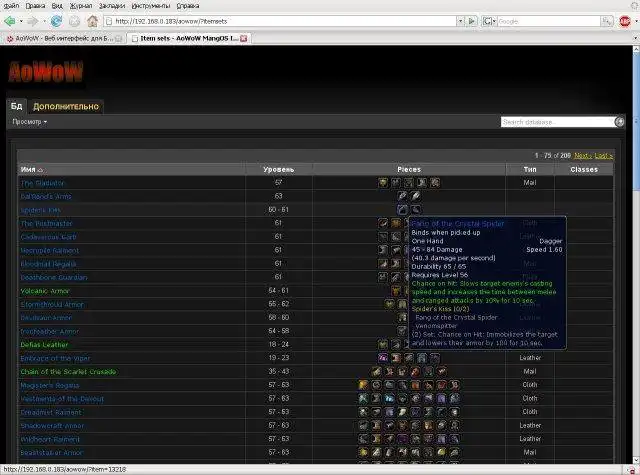Viewport: 640px width, 475px height.
Task: Switch to the AoWoW Веб интерфейс browser tab
Action: [64, 38]
